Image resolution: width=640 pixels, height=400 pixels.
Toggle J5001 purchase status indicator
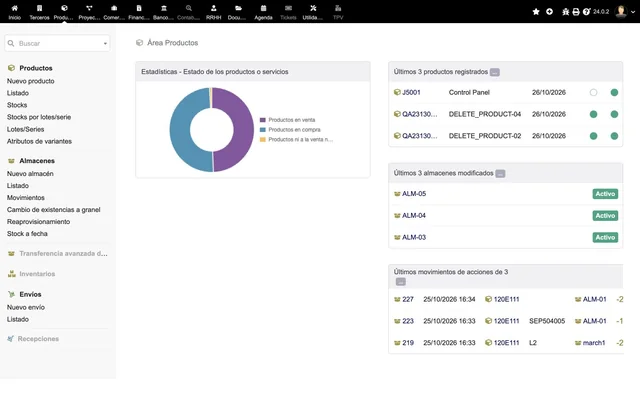614,93
